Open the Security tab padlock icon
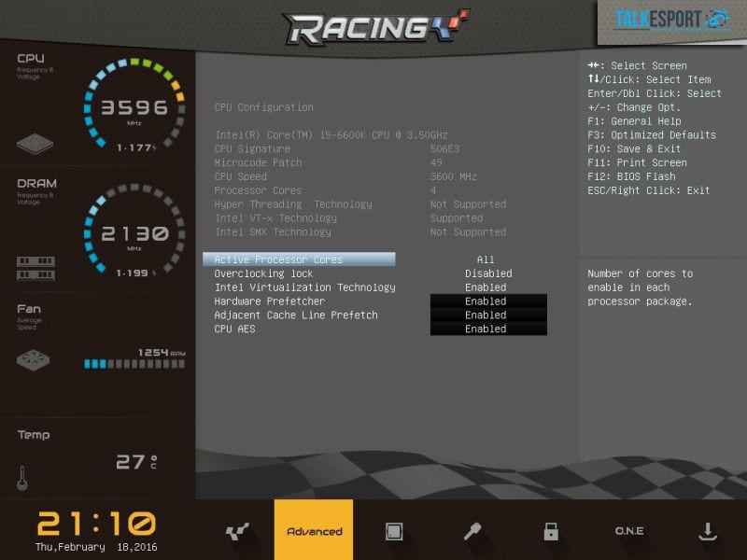The width and height of the screenshot is (747, 560). point(551,531)
